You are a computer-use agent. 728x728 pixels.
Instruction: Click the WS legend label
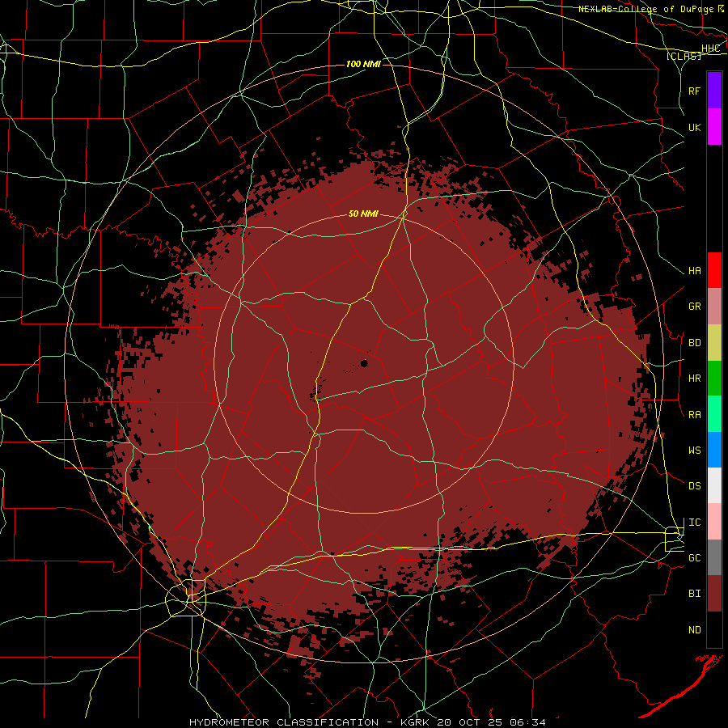click(695, 450)
